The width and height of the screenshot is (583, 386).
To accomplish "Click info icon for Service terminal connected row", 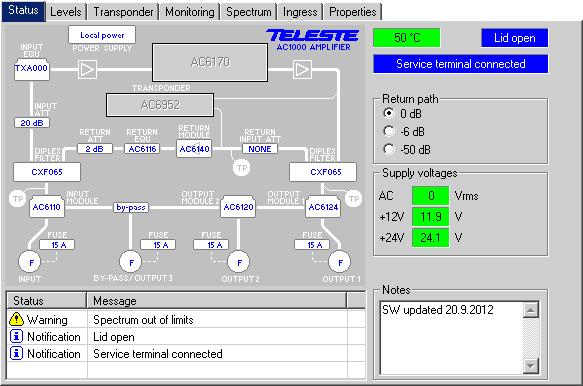I will 16,353.
